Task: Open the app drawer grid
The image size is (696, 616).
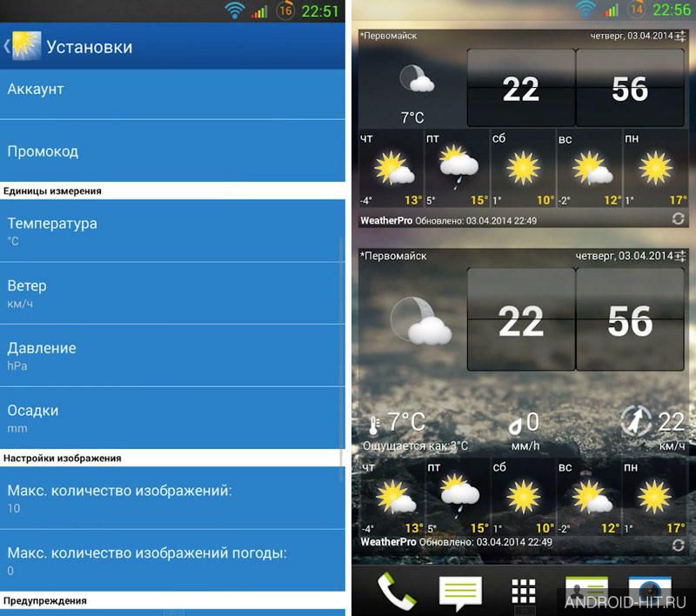Action: (524, 592)
